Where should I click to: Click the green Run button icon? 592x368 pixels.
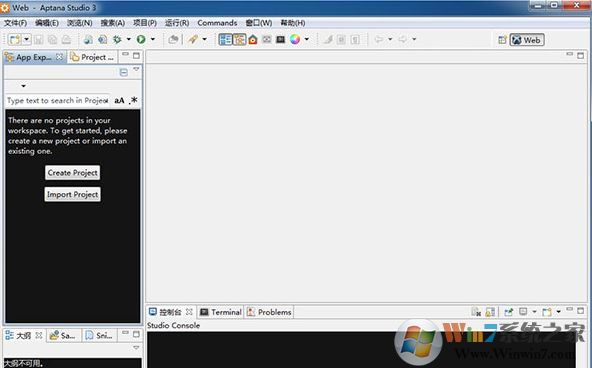(x=141, y=39)
